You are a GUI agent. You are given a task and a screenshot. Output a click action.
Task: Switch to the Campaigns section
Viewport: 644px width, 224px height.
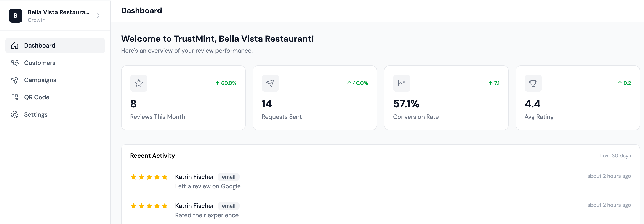pyautogui.click(x=40, y=80)
